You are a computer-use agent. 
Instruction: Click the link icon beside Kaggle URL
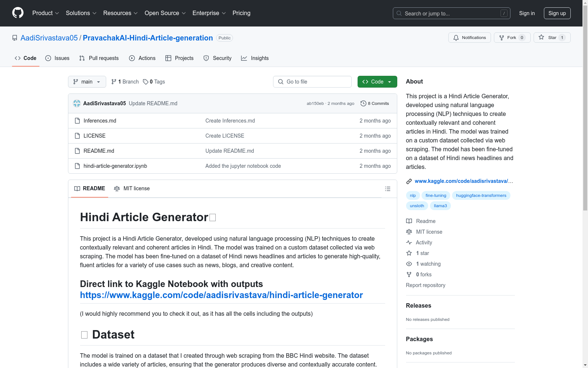[409, 181]
